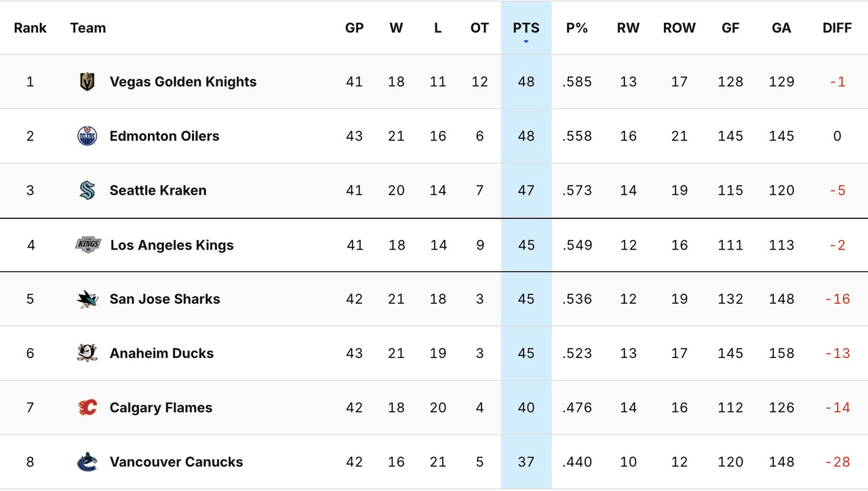Image resolution: width=868 pixels, height=491 pixels.
Task: Click the Seattle Kraken logo
Action: tap(87, 190)
